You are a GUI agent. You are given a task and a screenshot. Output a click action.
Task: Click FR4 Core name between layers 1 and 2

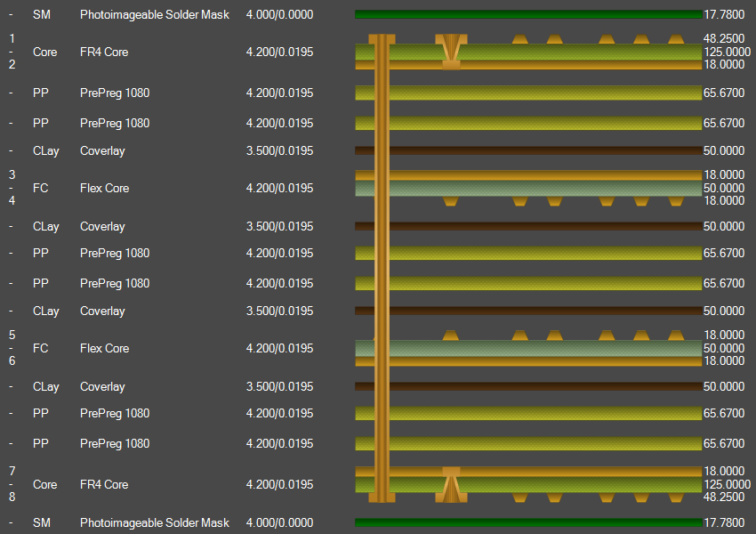(x=104, y=53)
